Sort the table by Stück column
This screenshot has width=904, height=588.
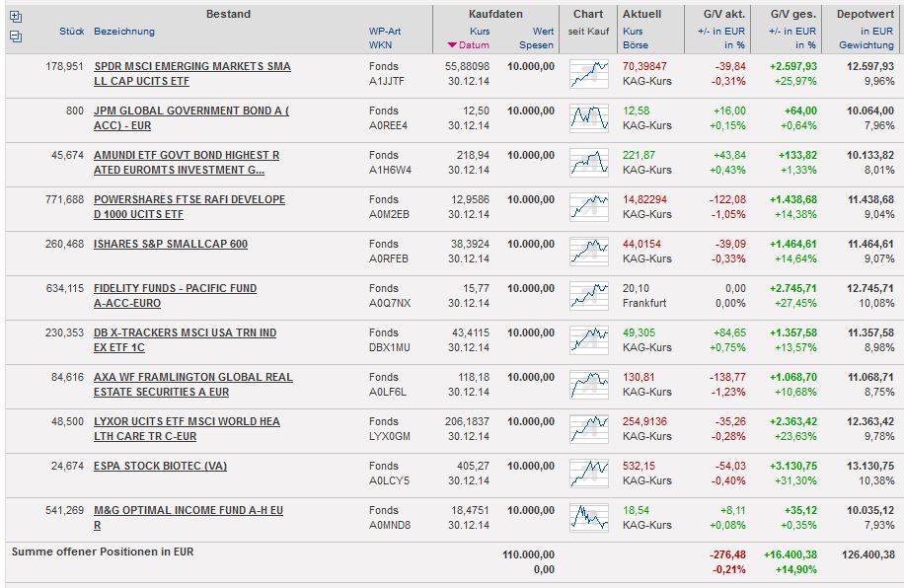(71, 31)
